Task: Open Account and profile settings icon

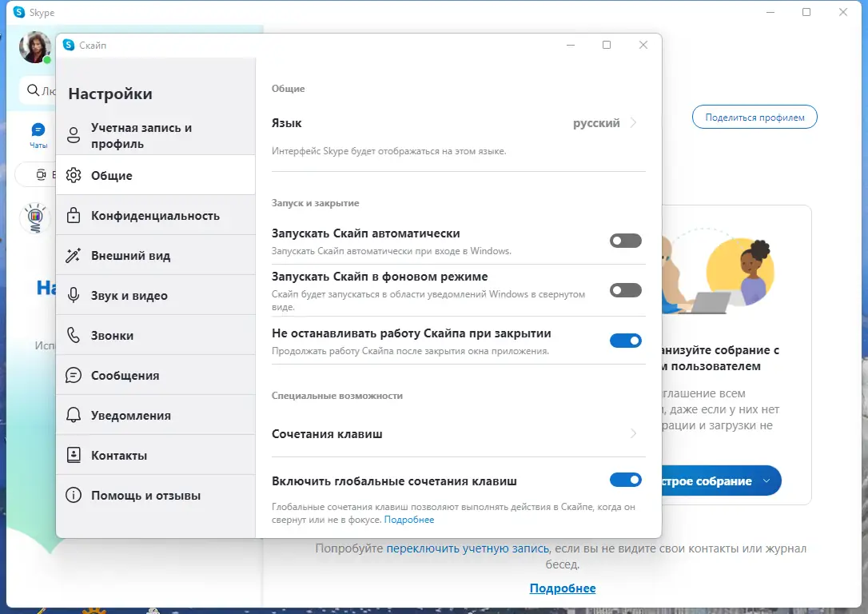Action: click(73, 135)
